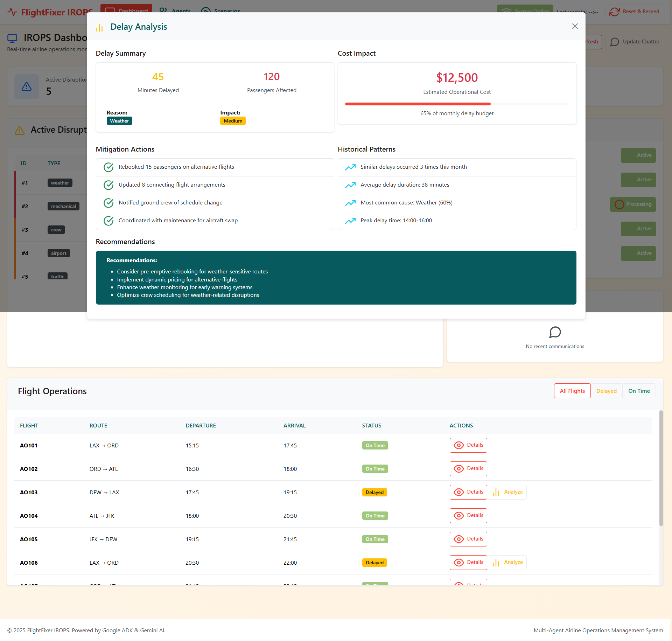Click the warning triangle on Active Disruptions card
The height and width of the screenshot is (641, 672).
point(27,86)
